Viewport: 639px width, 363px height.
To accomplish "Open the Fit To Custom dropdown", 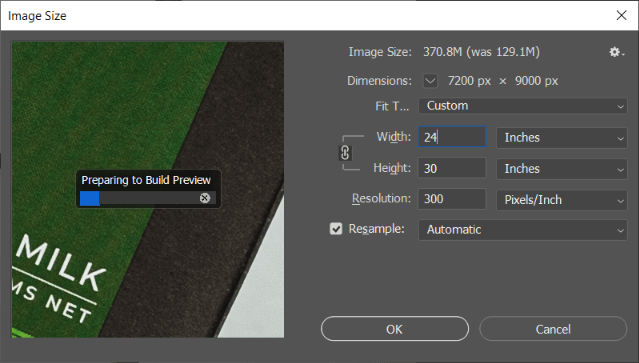I will point(523,106).
